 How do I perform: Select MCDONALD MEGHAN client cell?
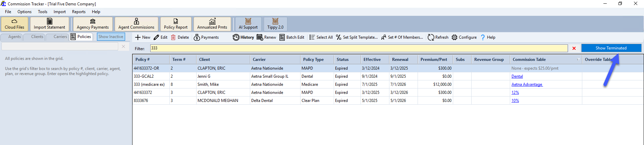click(x=223, y=101)
